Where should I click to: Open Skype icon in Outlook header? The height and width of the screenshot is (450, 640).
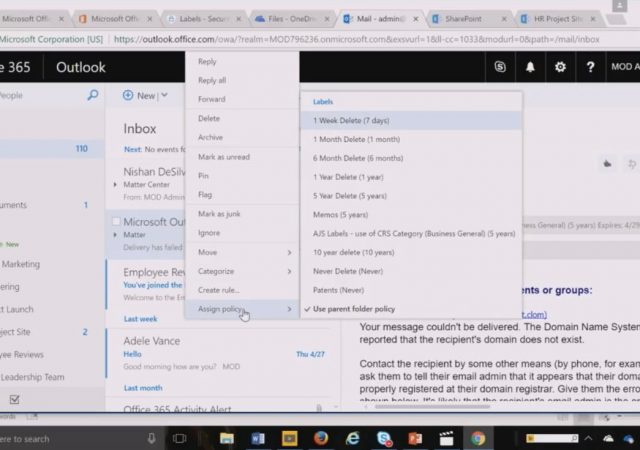(x=500, y=67)
